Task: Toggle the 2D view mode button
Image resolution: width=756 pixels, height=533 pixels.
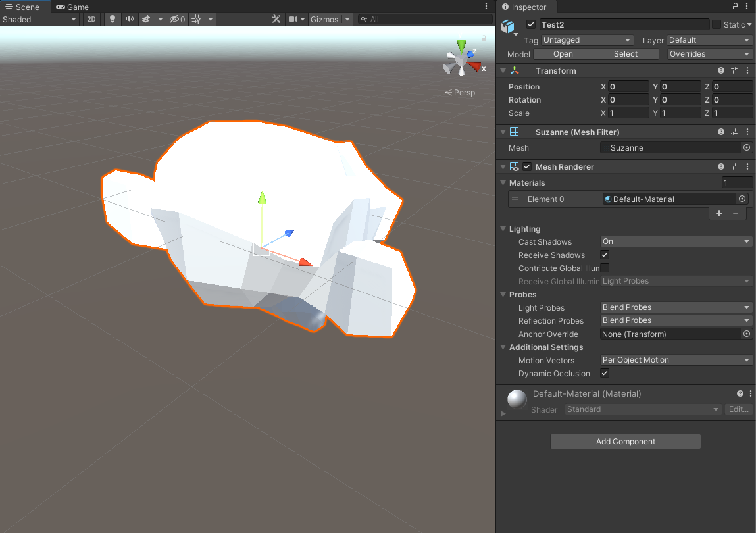Action: [x=91, y=19]
